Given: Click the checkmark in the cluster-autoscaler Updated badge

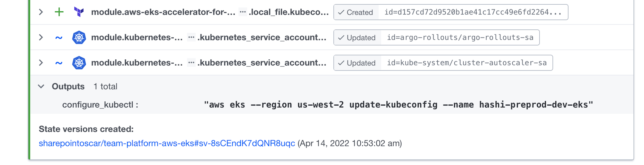Looking at the screenshot, I should tap(342, 62).
